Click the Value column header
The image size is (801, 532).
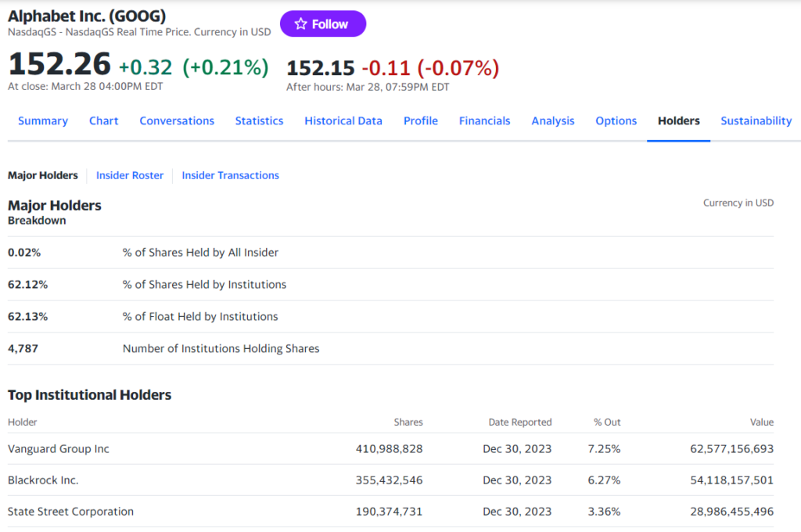[762, 422]
